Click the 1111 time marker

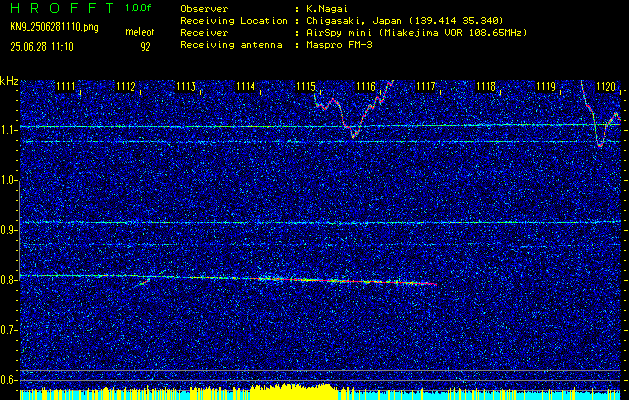65,86
